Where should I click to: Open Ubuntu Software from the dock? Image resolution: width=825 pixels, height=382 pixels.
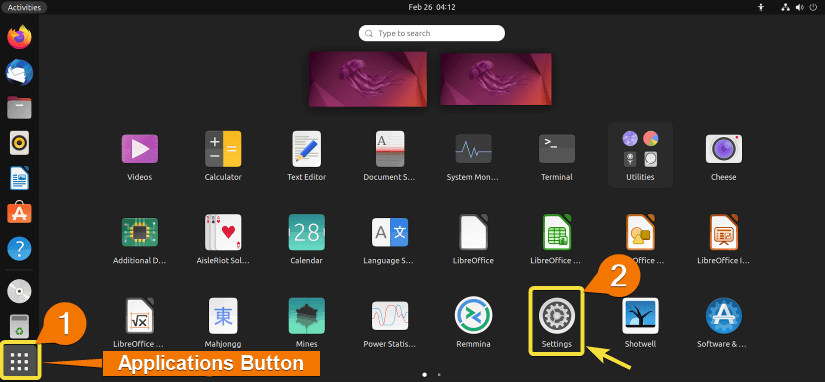[x=19, y=213]
